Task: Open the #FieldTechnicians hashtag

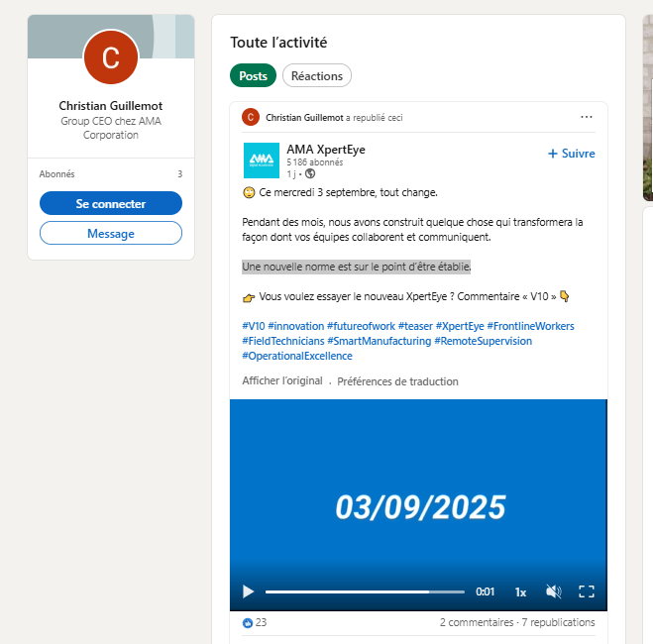Action: (283, 341)
